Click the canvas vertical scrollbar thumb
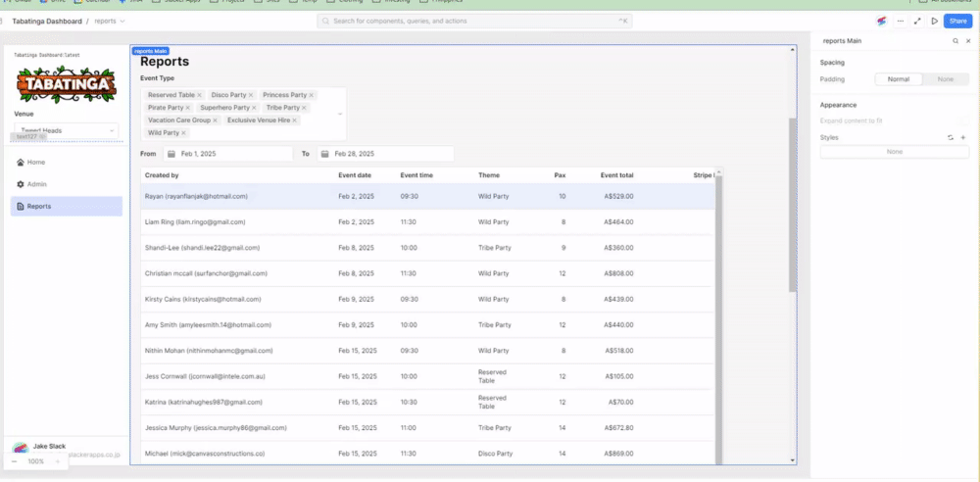This screenshot has width=980, height=482. tap(793, 205)
